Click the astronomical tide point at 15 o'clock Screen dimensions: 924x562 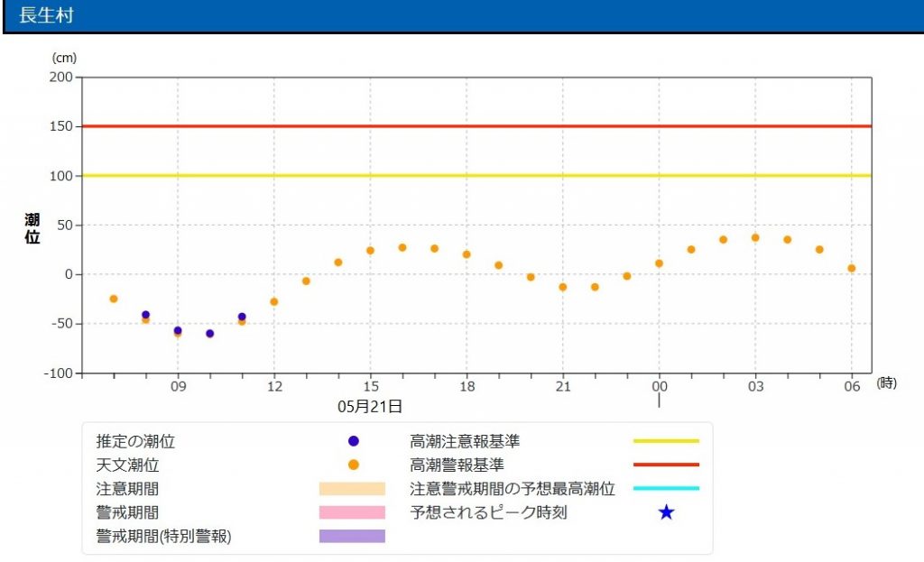pyautogui.click(x=370, y=251)
